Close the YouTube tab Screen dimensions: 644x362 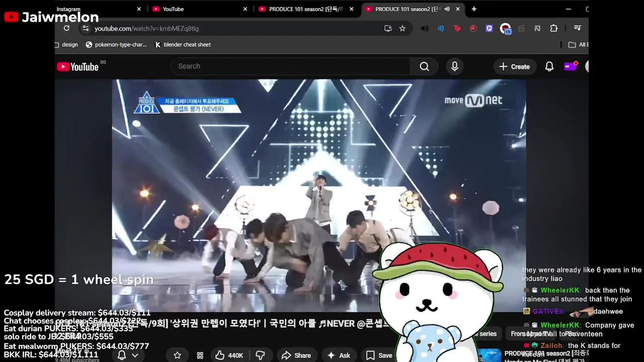point(245,9)
